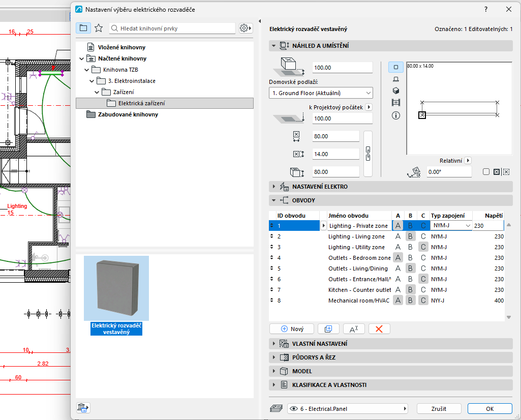
Task: Enable the mirror library part checkbox
Action: pos(486,172)
